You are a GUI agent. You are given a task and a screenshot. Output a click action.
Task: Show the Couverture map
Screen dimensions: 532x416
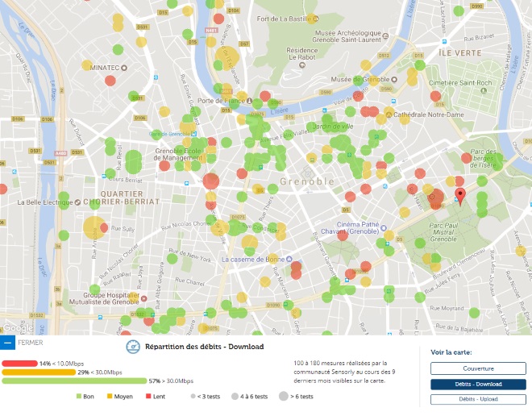[478, 368]
